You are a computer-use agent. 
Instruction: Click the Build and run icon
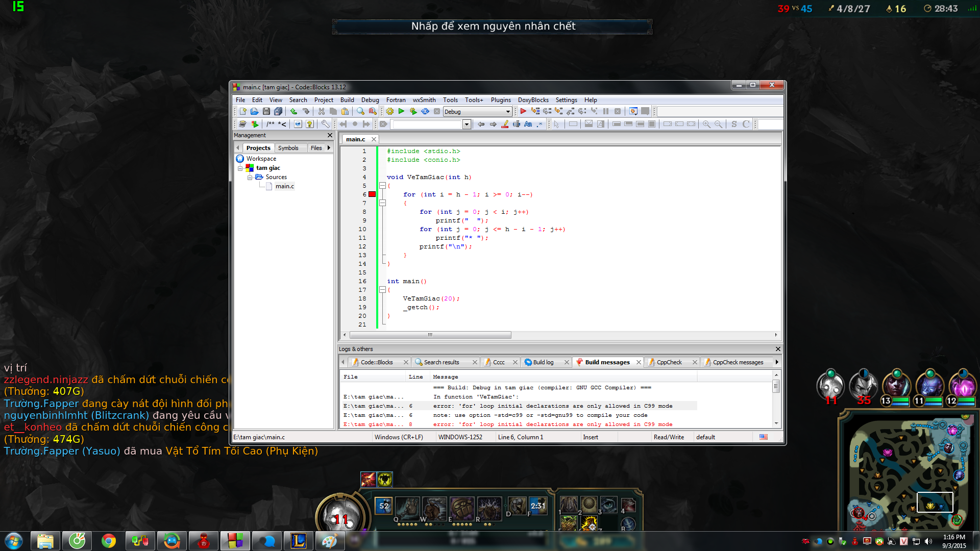click(x=413, y=111)
